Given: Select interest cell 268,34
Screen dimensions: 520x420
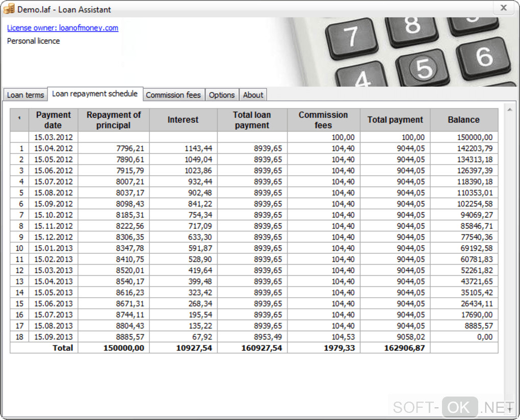Looking at the screenshot, I should point(183,304).
